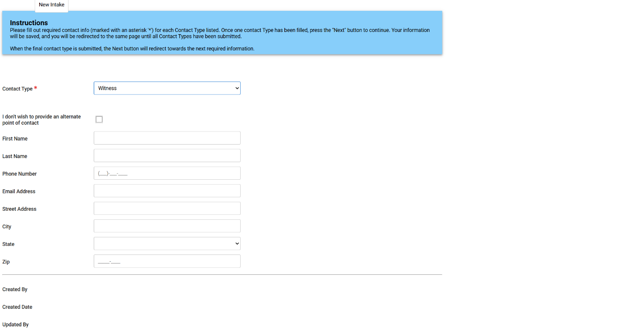Viewport: 644px width, 336px height.
Task: Open the Contact Type dropdown showing Witness
Action: (x=167, y=88)
